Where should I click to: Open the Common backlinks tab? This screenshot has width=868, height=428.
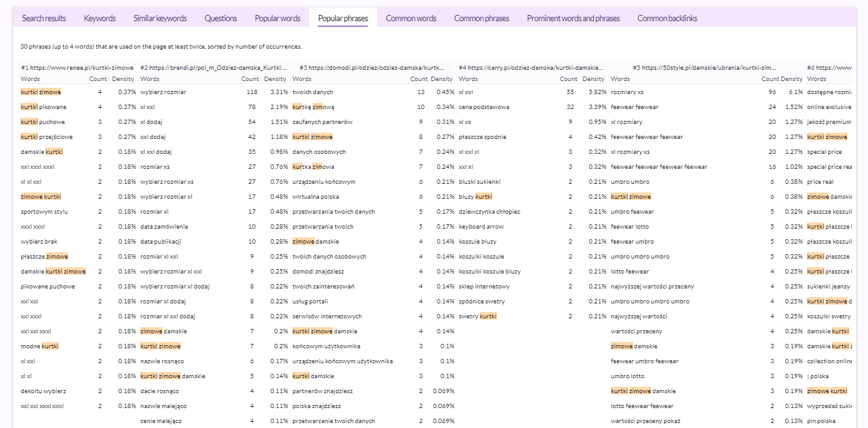[x=667, y=18]
